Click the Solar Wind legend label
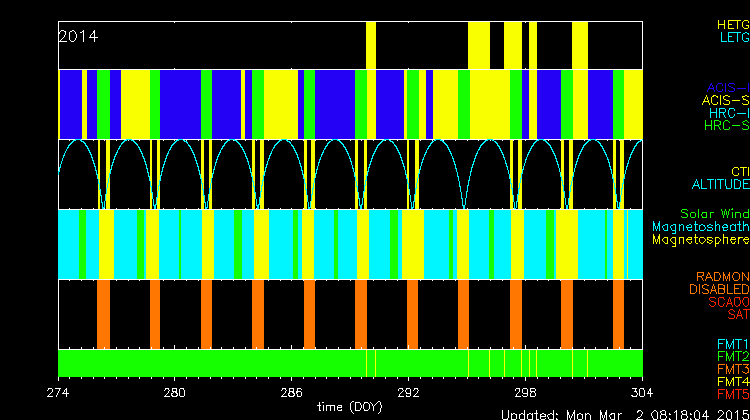This screenshot has width=750, height=420. 714,214
